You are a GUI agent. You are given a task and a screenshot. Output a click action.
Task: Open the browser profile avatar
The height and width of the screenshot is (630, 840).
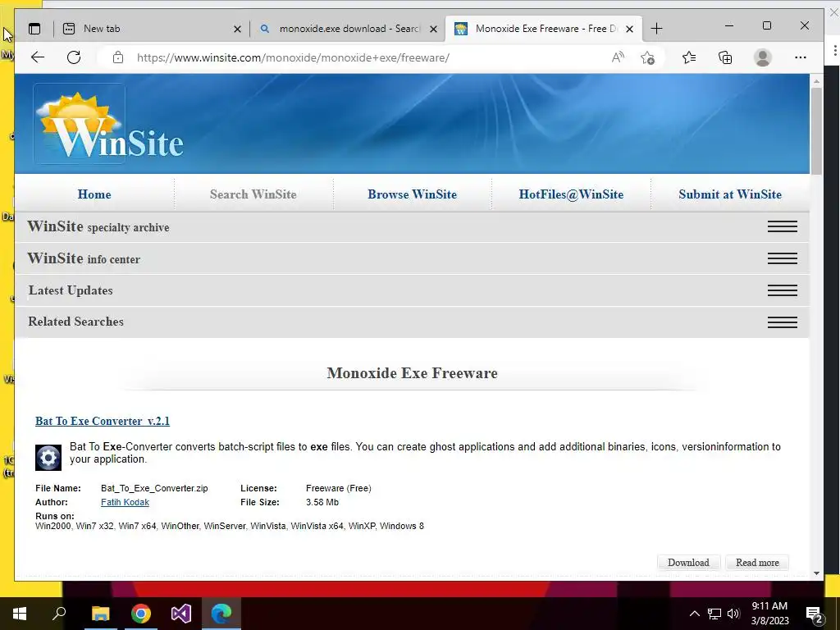coord(762,57)
